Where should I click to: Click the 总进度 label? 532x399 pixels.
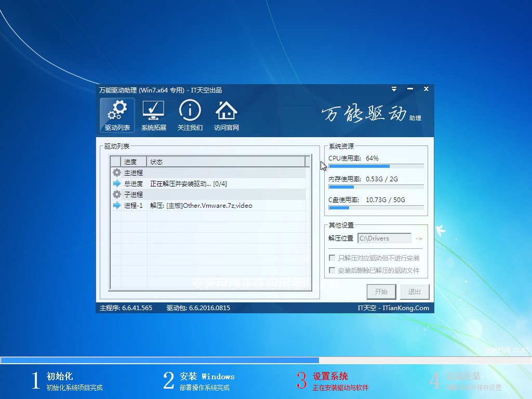click(x=134, y=184)
